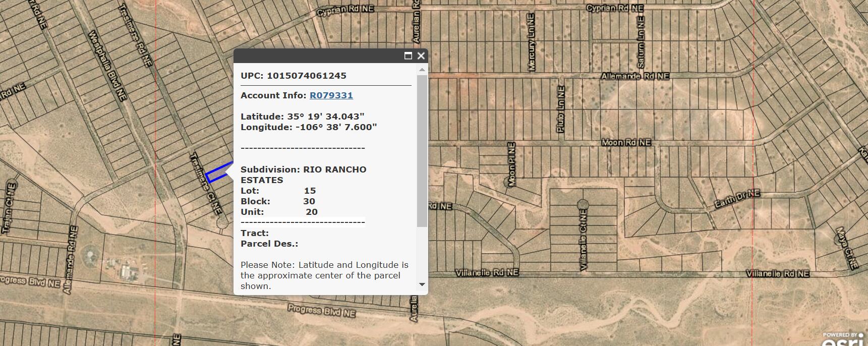Click the Esri logo in the corner
The width and height of the screenshot is (868, 346).
(844, 340)
